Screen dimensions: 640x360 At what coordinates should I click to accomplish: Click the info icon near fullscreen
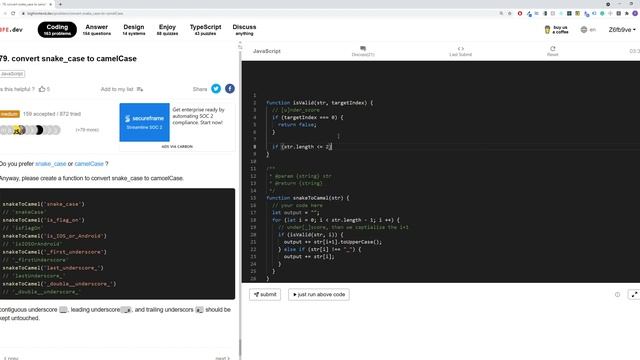point(617,294)
